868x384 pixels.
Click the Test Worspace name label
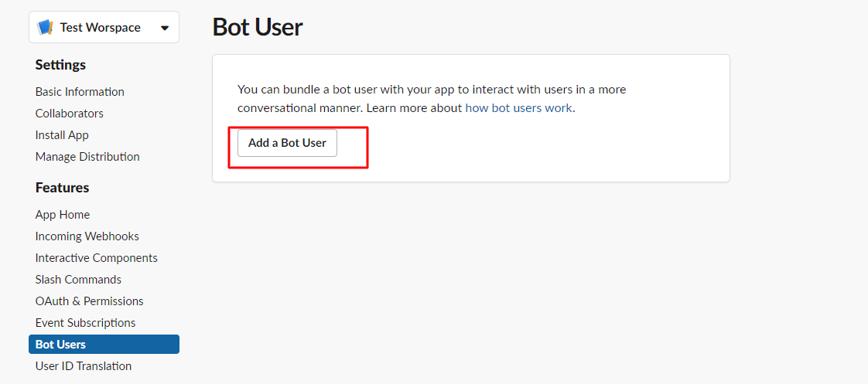[x=100, y=28]
